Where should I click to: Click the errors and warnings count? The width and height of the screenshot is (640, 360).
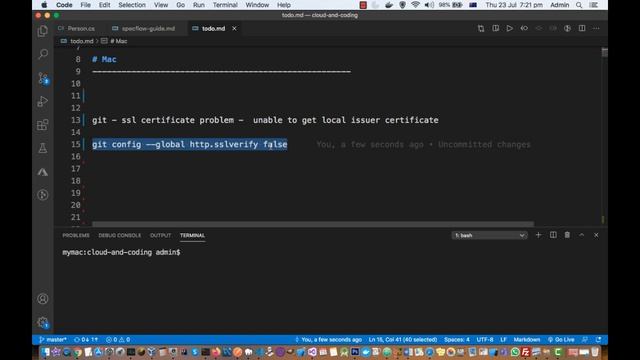[118, 340]
